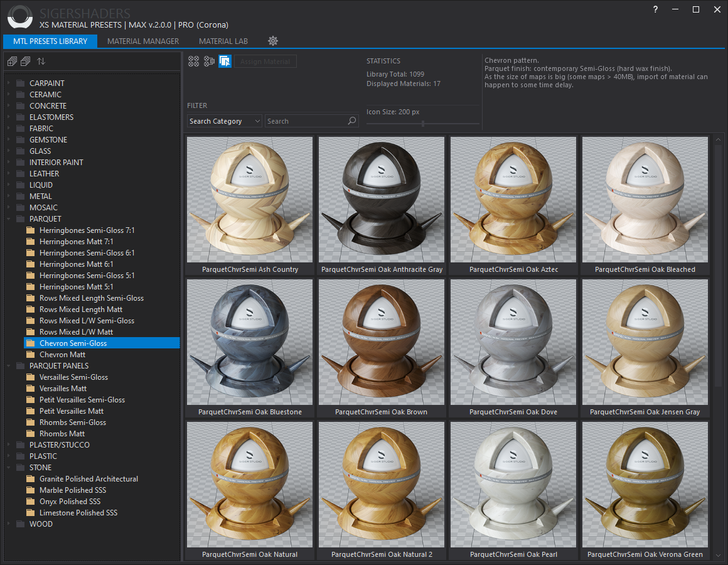Open Rows Mixed L/W Matt folder
This screenshot has height=565, width=728.
76,332
